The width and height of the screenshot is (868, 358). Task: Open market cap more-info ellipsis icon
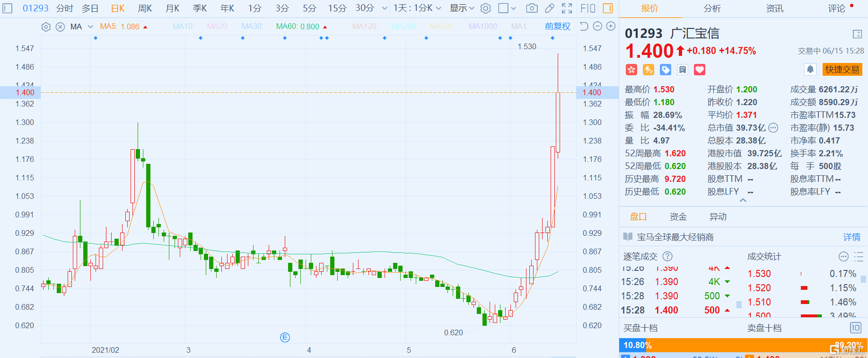773,128
